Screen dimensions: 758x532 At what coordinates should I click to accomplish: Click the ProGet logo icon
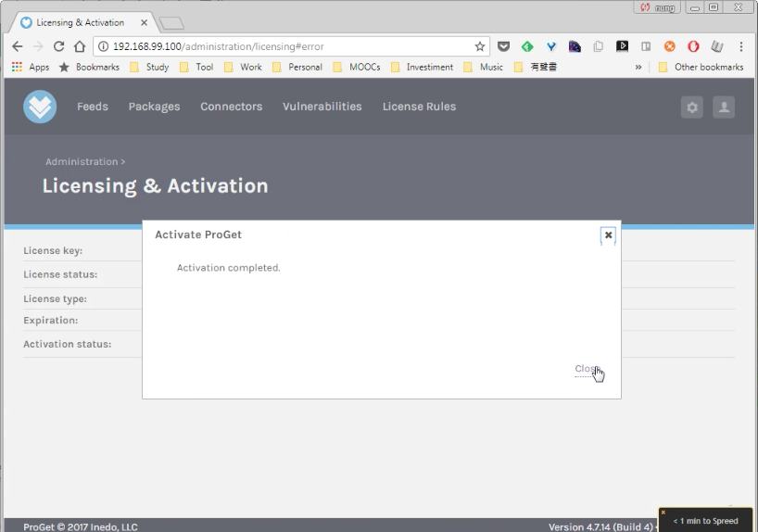(40, 107)
